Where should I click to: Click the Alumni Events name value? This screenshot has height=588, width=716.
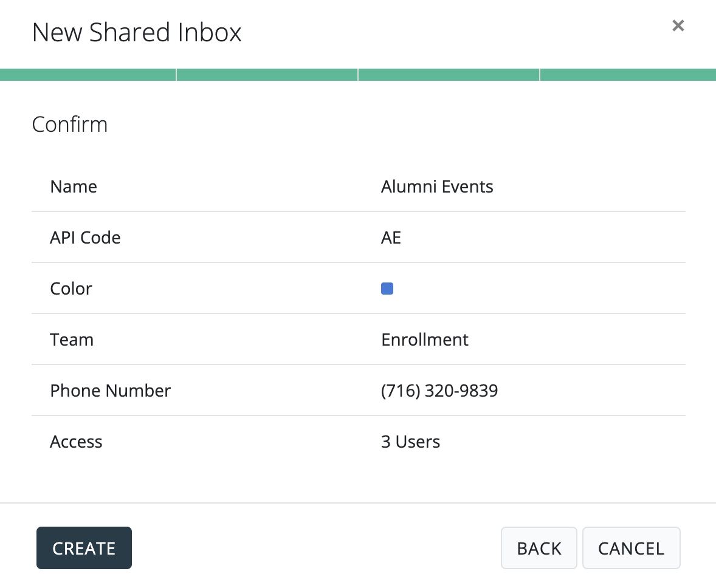click(x=437, y=186)
